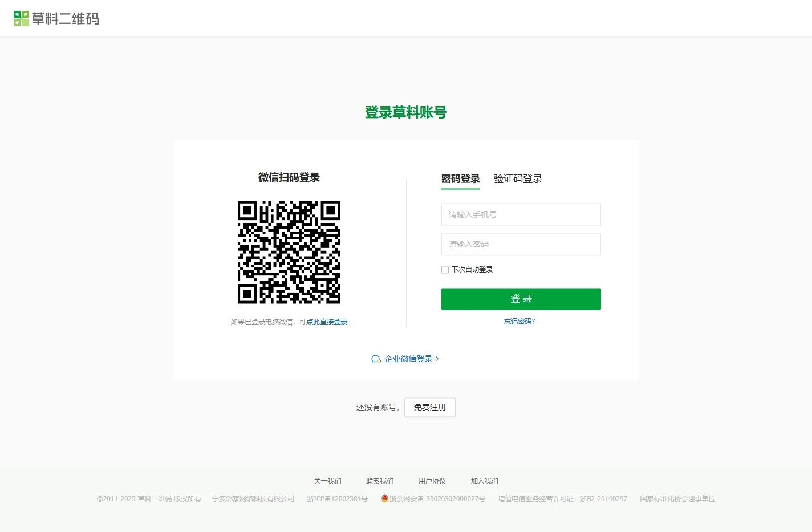Viewport: 812px width, 532px height.
Task: Open 加入我们 footer link
Action: [484, 481]
